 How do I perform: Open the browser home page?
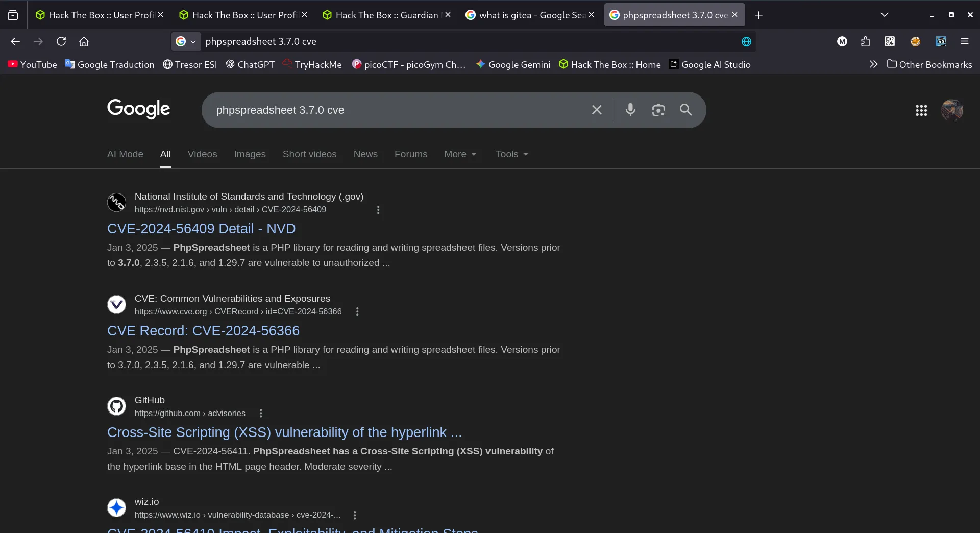84,42
